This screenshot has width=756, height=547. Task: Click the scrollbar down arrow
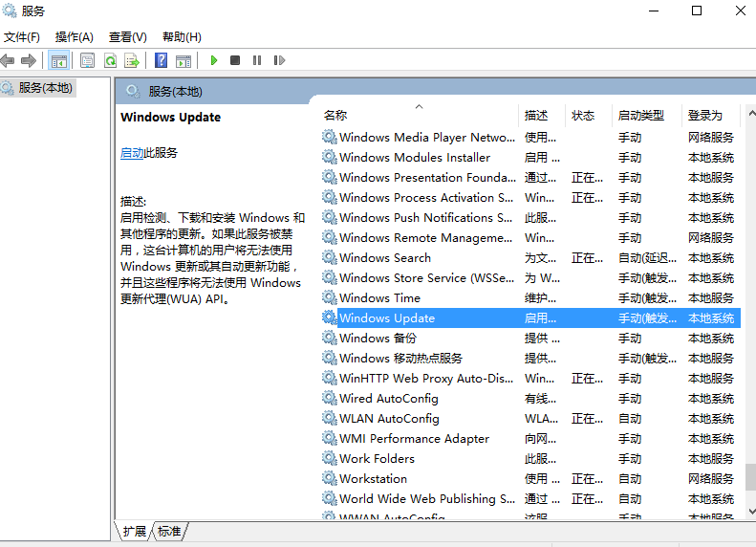751,512
